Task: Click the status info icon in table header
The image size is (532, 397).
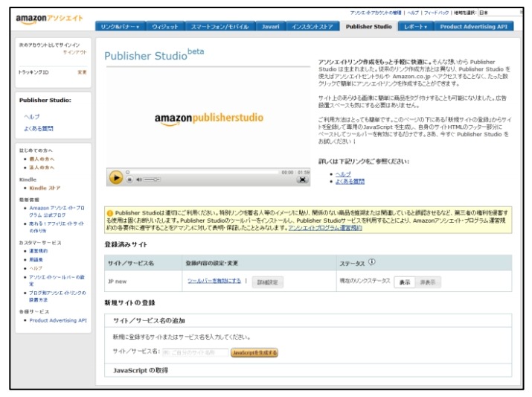Action: coord(372,262)
